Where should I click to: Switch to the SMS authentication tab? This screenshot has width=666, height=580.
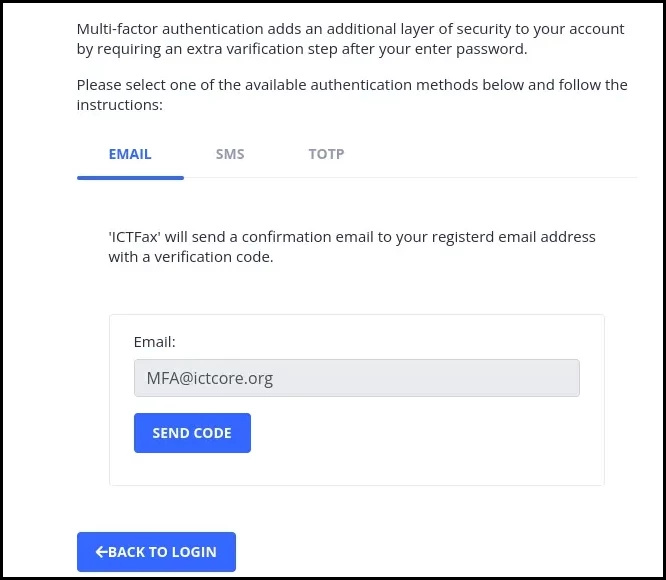[230, 154]
